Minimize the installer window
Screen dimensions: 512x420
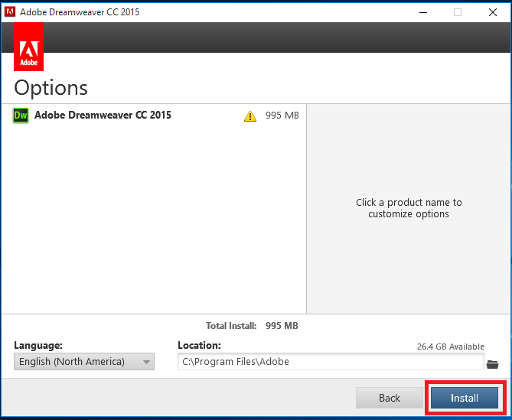click(423, 12)
